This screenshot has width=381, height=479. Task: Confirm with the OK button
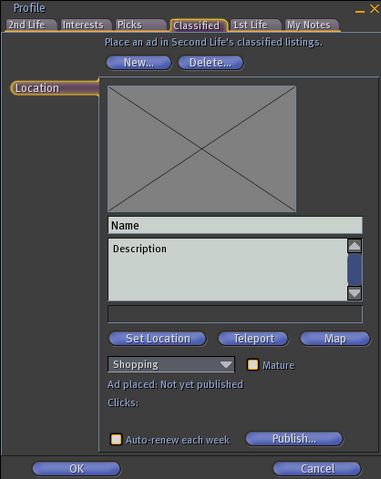[76, 469]
